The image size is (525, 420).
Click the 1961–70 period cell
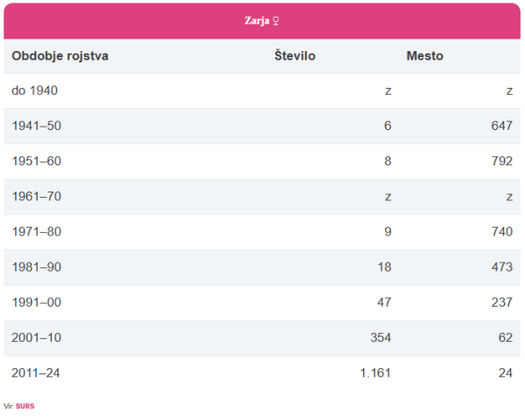point(37,197)
